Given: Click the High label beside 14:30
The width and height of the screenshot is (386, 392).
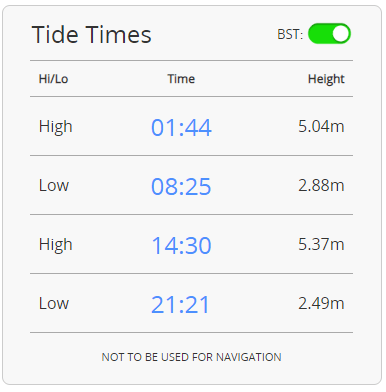Looking at the screenshot, I should [x=56, y=245].
